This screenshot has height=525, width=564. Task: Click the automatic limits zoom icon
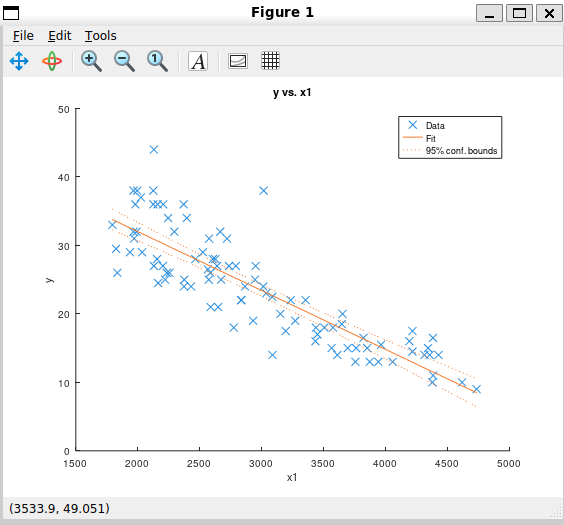click(158, 61)
